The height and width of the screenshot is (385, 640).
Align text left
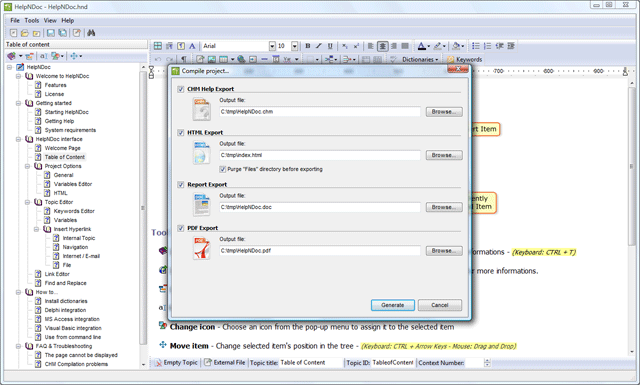pyautogui.click(x=371, y=46)
